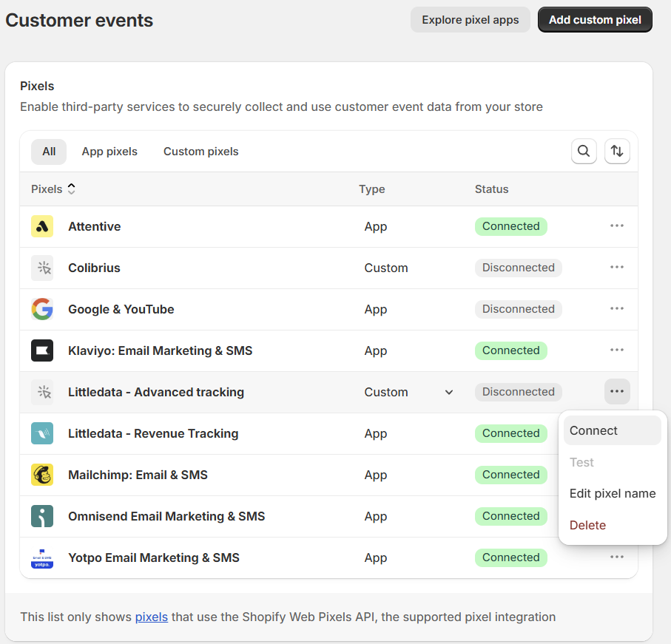
Task: Open more actions for Google & YouTube
Action: pyautogui.click(x=617, y=309)
